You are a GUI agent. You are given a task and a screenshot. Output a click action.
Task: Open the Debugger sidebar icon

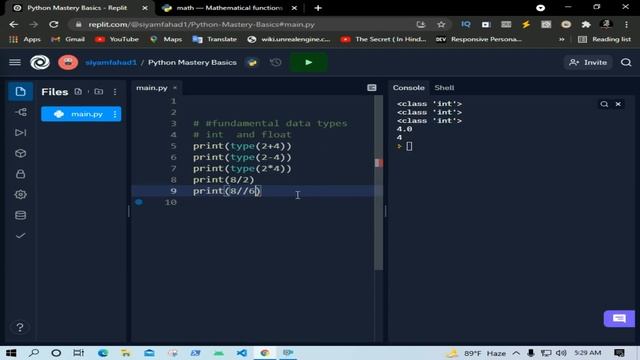tap(20, 132)
